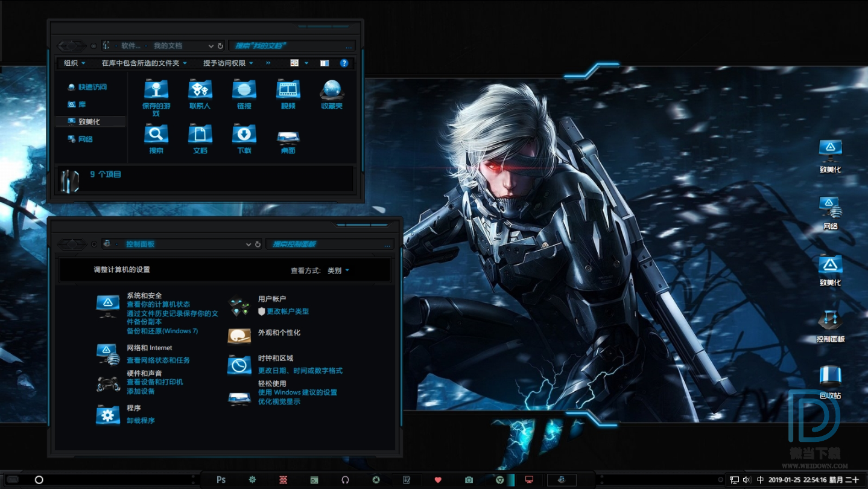Click the volume speaker tray icon
The height and width of the screenshot is (489, 868).
[x=746, y=480]
